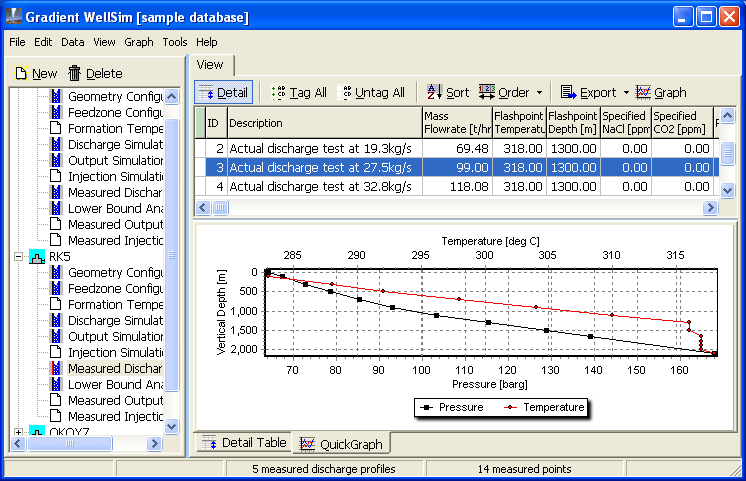
Task: Click tree panel scrollbar down arrow
Action: pos(171,426)
